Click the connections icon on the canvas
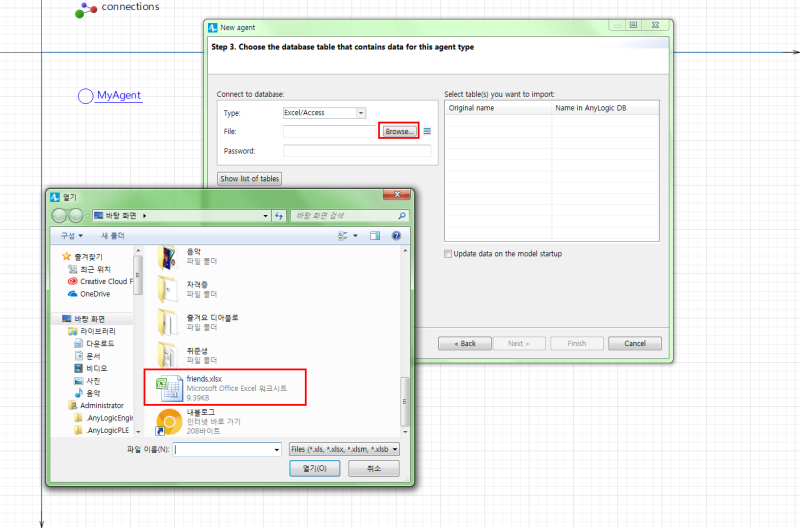 coord(86,10)
